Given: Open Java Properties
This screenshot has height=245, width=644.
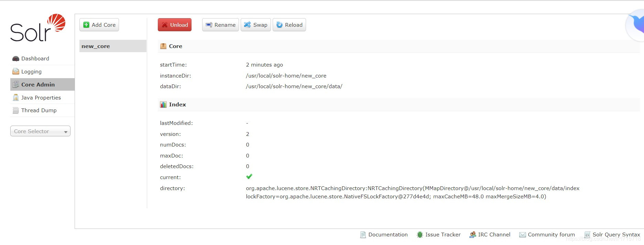Looking at the screenshot, I should (42, 97).
